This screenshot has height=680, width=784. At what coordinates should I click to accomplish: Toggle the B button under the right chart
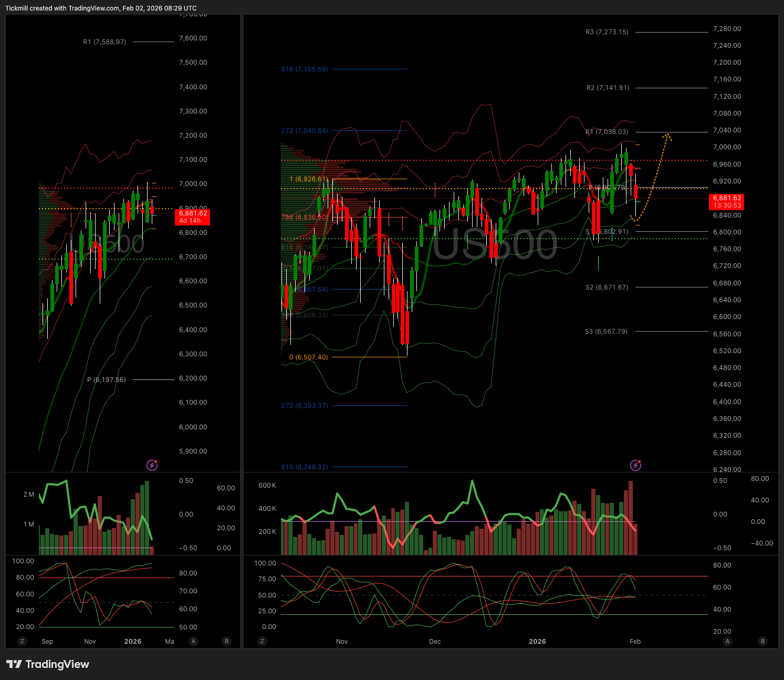(762, 641)
